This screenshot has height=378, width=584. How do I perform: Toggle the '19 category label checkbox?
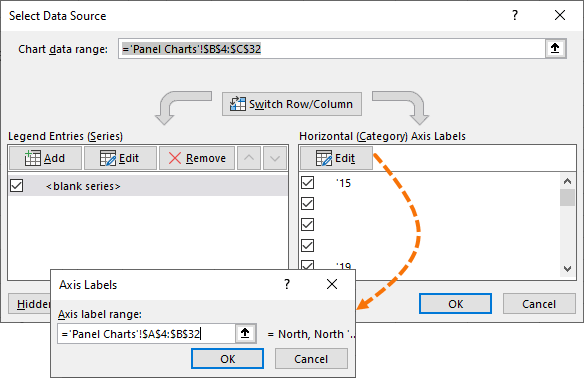tap(308, 264)
